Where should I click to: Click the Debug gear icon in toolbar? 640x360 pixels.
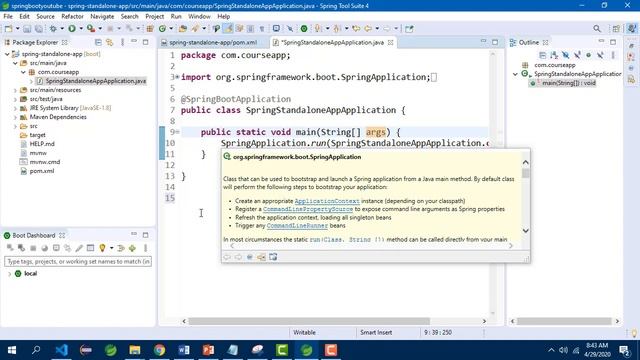[x=53, y=29]
